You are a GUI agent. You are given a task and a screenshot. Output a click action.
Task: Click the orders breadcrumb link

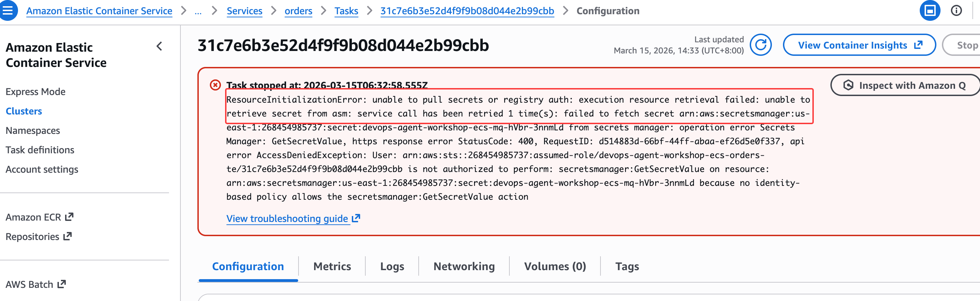298,11
